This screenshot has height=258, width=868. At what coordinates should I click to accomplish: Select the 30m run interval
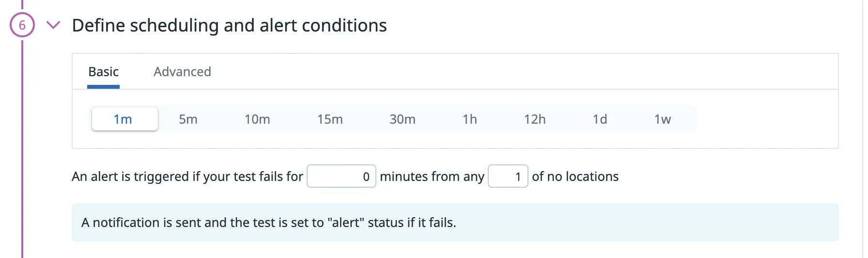[403, 119]
